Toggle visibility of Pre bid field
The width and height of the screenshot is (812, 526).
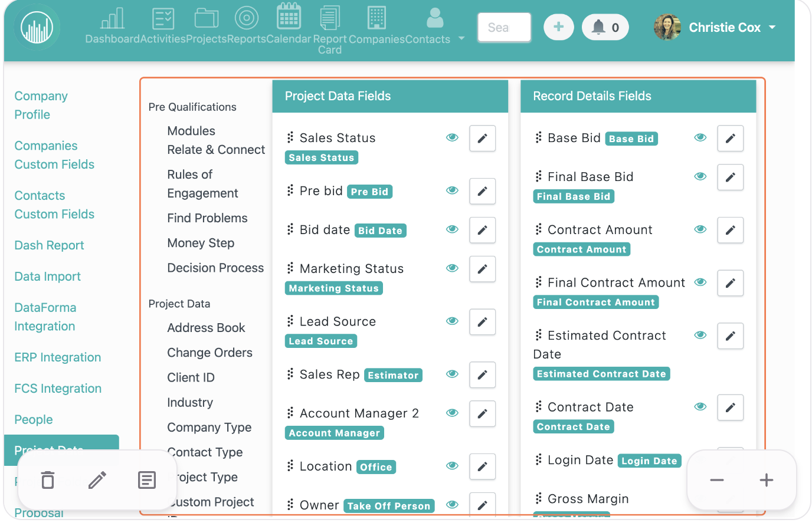tap(452, 190)
